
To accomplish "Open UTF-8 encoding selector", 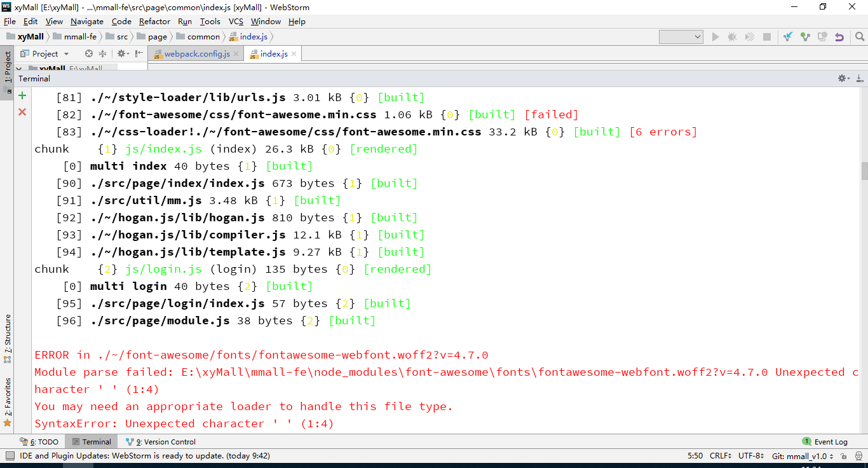I will pyautogui.click(x=750, y=456).
